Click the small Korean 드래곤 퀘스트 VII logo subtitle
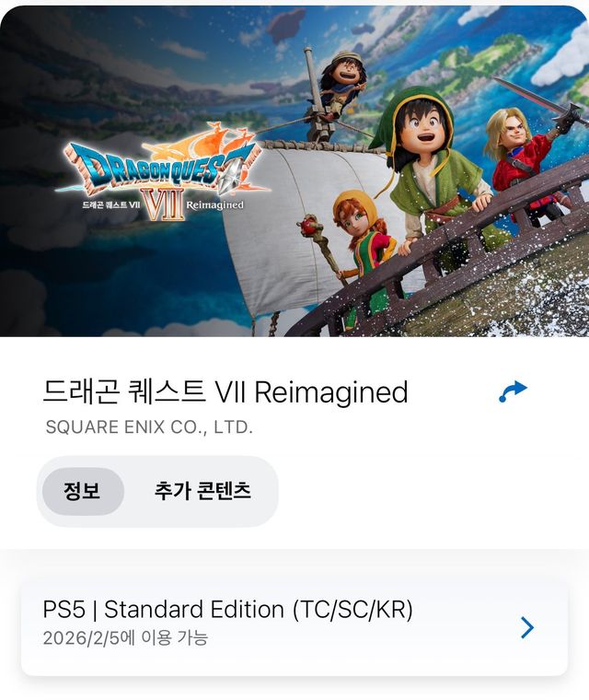589x700 pixels. pyautogui.click(x=111, y=204)
